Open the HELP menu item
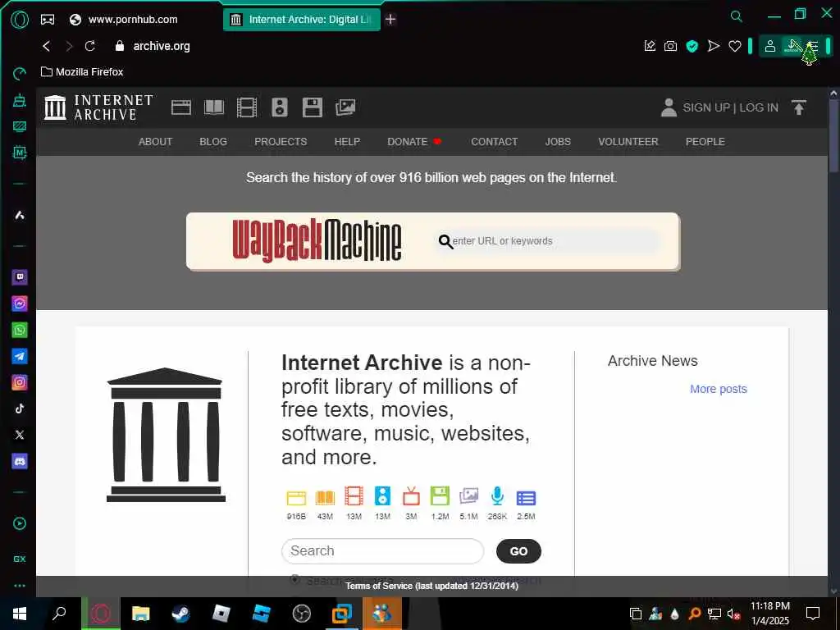This screenshot has height=630, width=840. tap(347, 142)
